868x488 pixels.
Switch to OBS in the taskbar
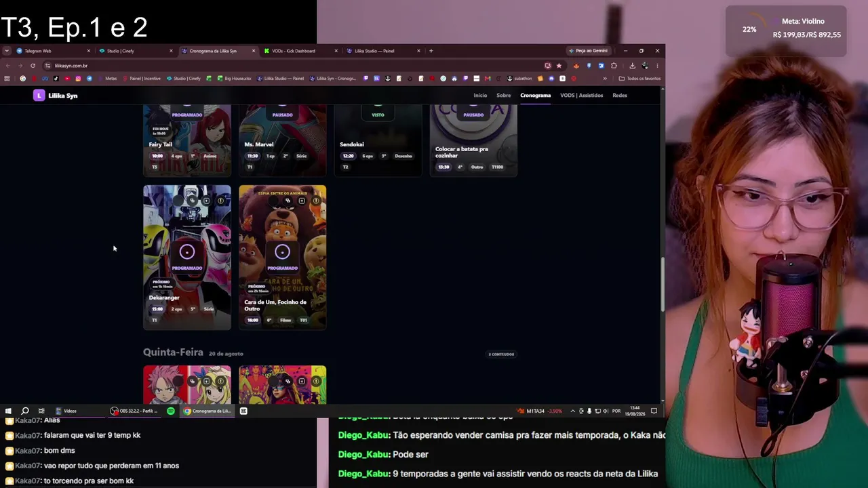click(136, 411)
